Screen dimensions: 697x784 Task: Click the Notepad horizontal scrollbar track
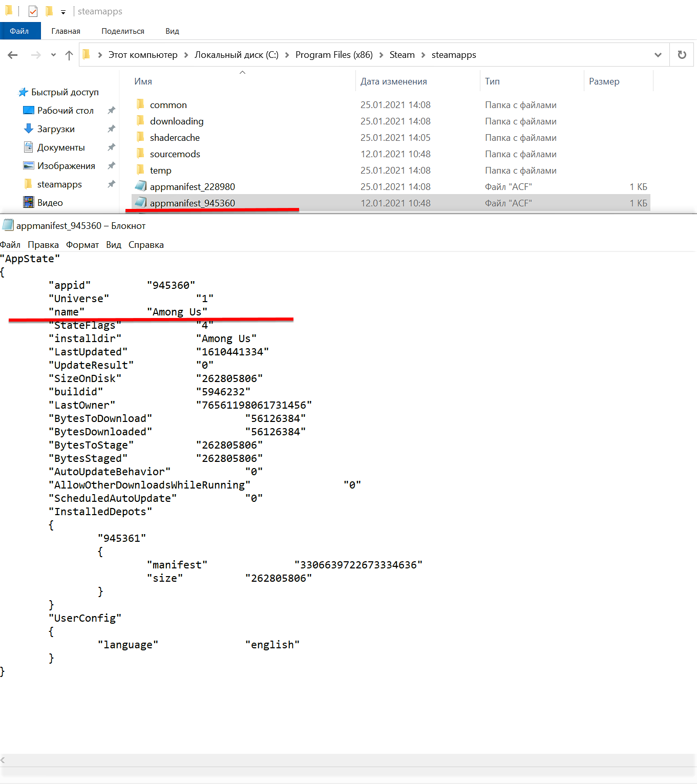click(x=348, y=760)
